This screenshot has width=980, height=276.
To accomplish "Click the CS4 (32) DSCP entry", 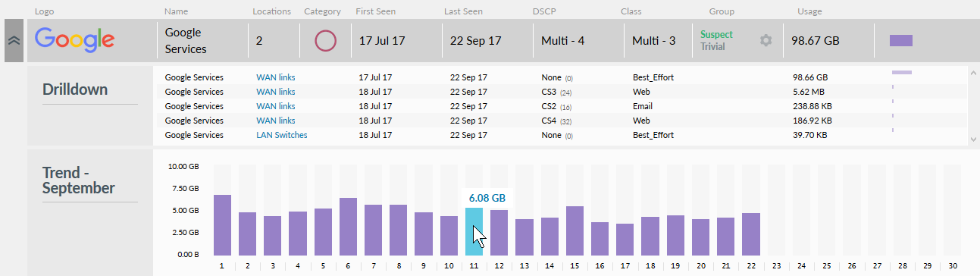I will [x=557, y=121].
